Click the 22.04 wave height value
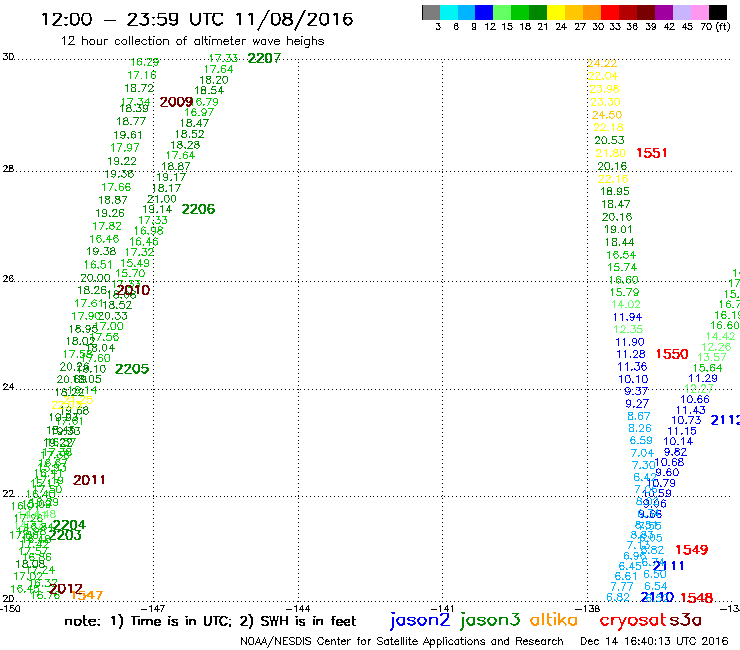This screenshot has height=650, width=740. coord(603,76)
